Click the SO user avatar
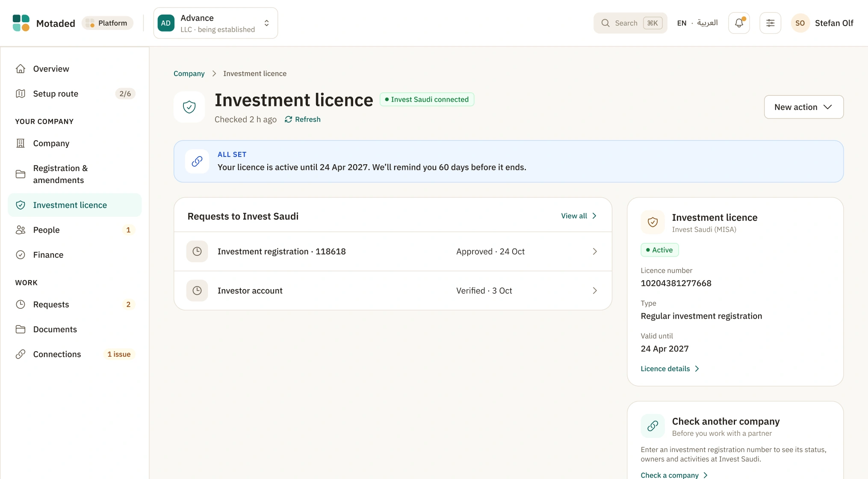This screenshot has height=479, width=868. (x=800, y=23)
